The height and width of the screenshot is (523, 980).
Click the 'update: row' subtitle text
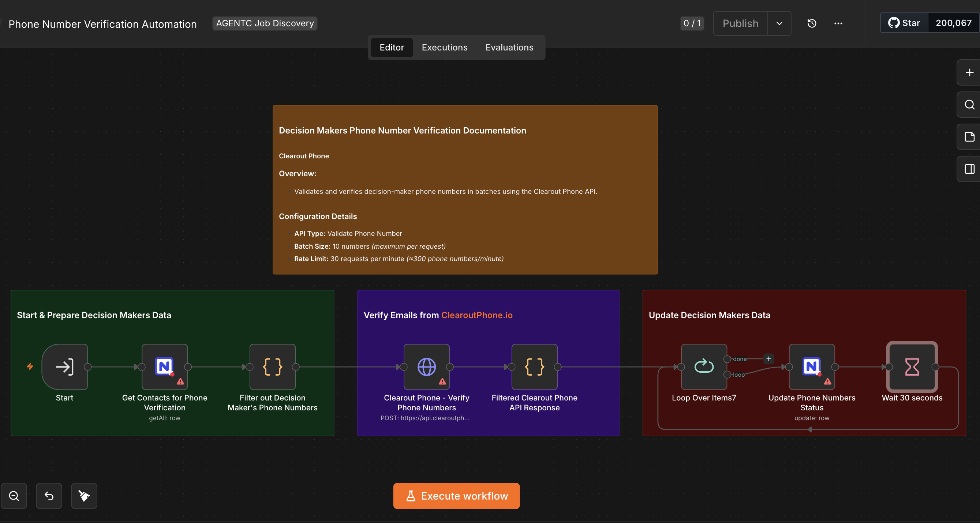tap(812, 418)
